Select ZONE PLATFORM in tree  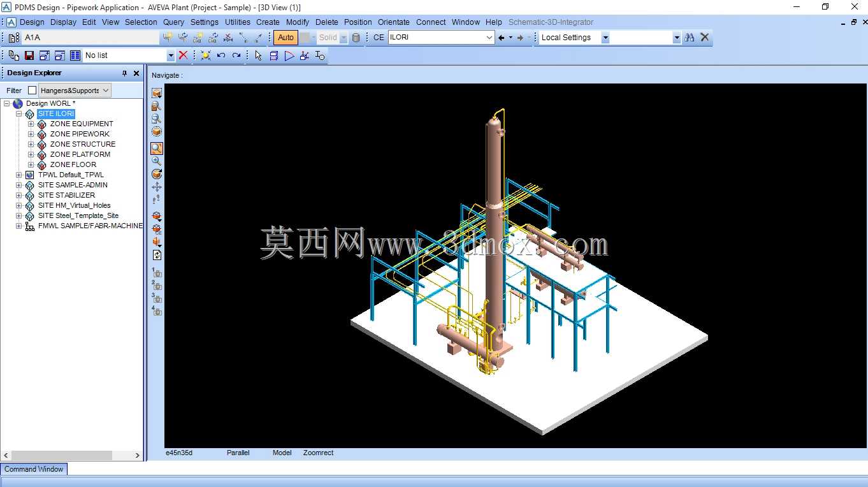[80, 154]
